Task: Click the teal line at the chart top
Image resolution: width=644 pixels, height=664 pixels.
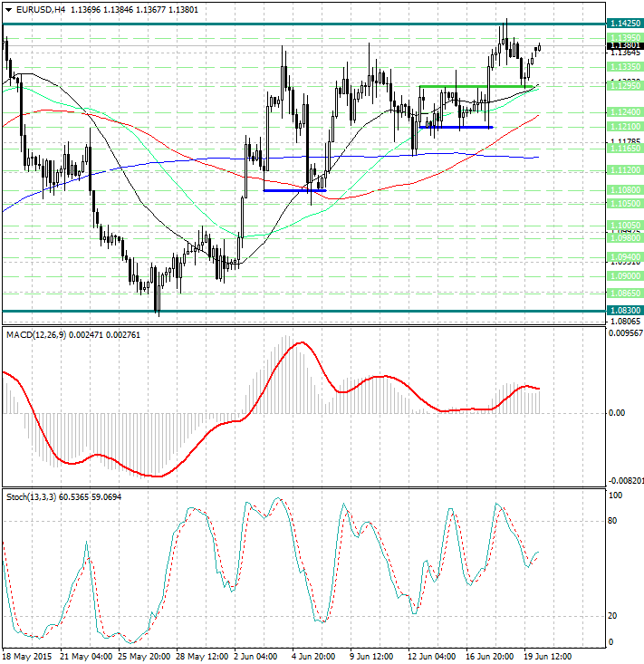Action: coord(299,23)
